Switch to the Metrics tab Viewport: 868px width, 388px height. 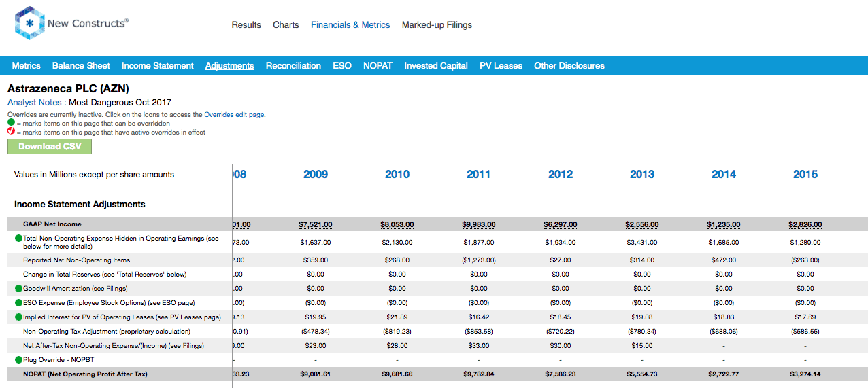pyautogui.click(x=27, y=66)
